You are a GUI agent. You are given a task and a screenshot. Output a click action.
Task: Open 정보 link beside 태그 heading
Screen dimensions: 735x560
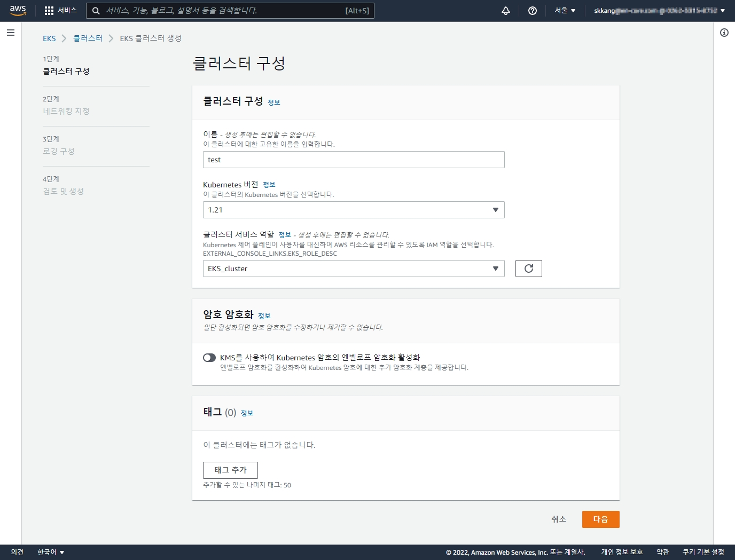click(x=247, y=413)
